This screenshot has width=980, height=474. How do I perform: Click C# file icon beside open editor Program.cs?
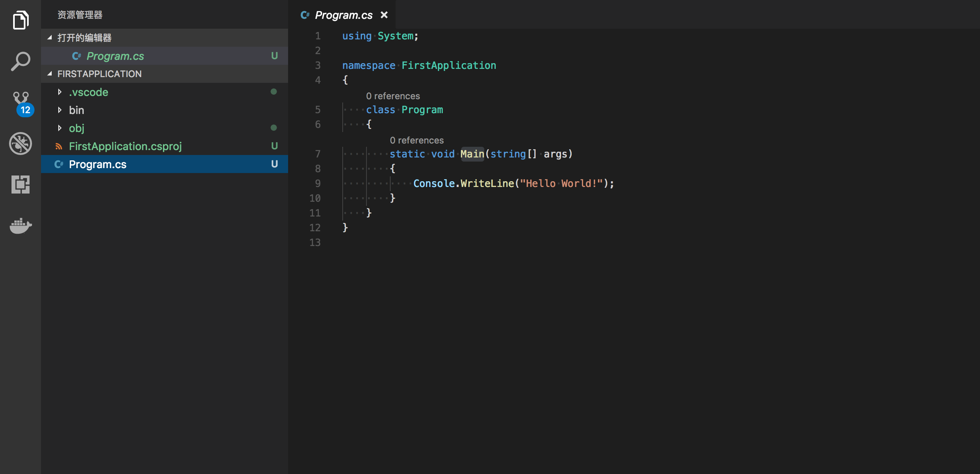pos(76,56)
